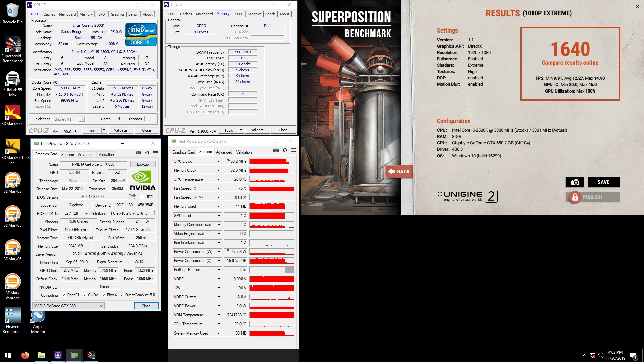Click the Lookup button in GPU-Z
The height and width of the screenshot is (362, 644).
click(x=143, y=164)
